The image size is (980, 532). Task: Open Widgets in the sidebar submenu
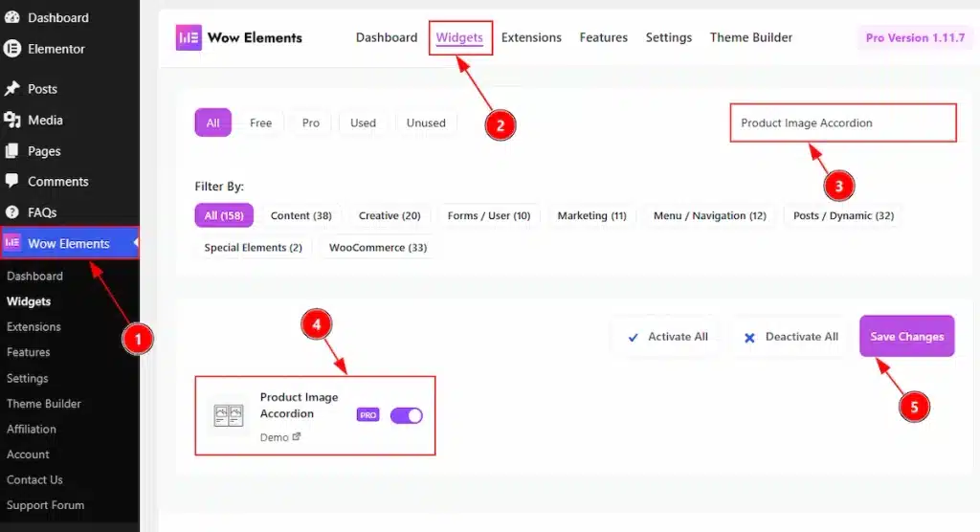[x=29, y=301]
